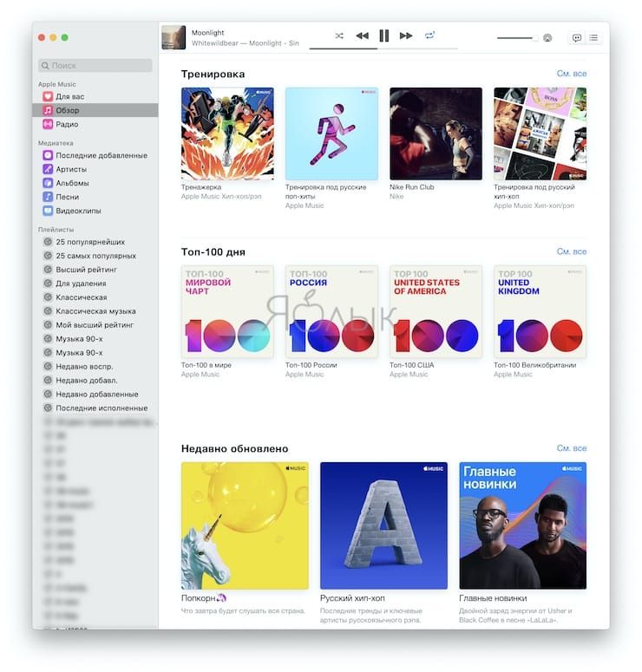642x672 pixels.
Task: Click the Moonlight album artwork
Action: coord(174,37)
